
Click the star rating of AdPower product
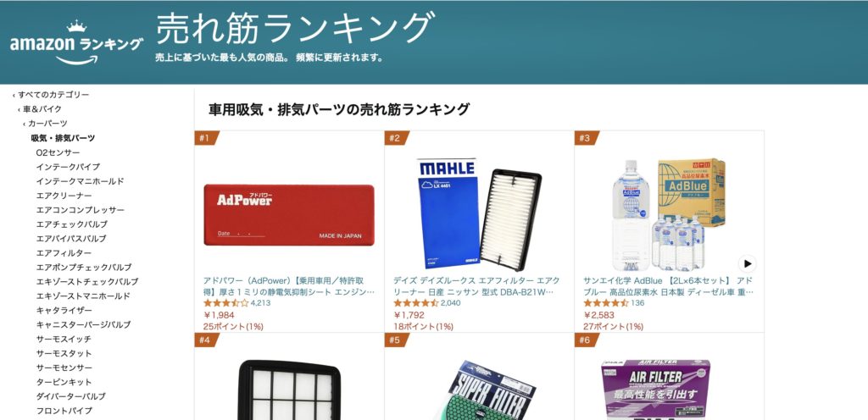pyautogui.click(x=225, y=303)
